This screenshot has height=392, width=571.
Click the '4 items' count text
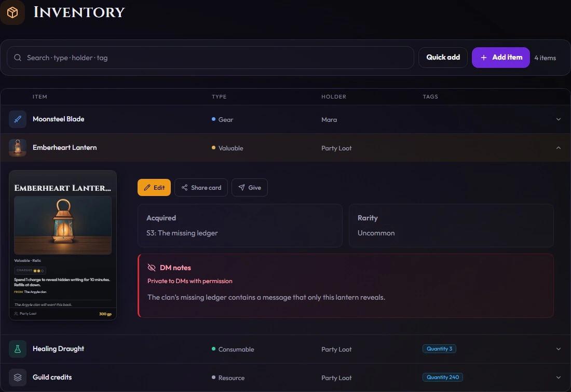tap(545, 58)
